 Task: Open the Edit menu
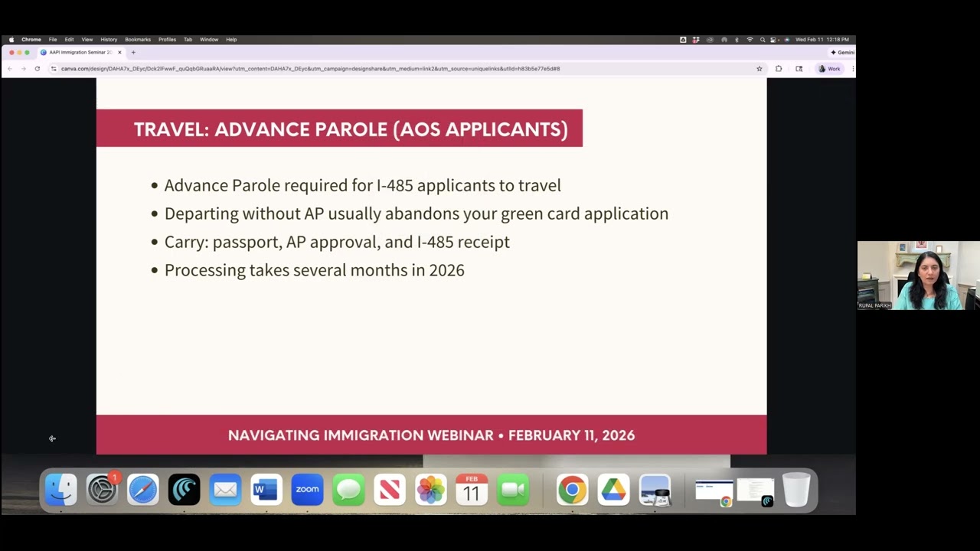pyautogui.click(x=69, y=40)
